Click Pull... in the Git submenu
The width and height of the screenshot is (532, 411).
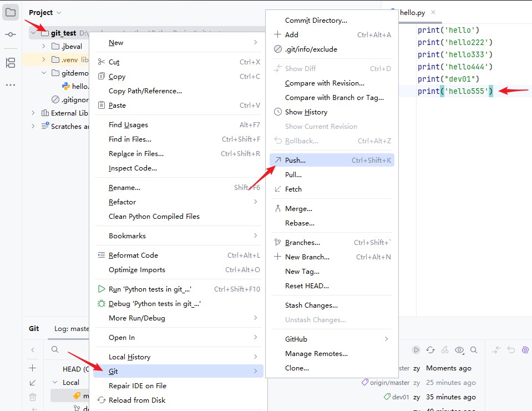332,174
